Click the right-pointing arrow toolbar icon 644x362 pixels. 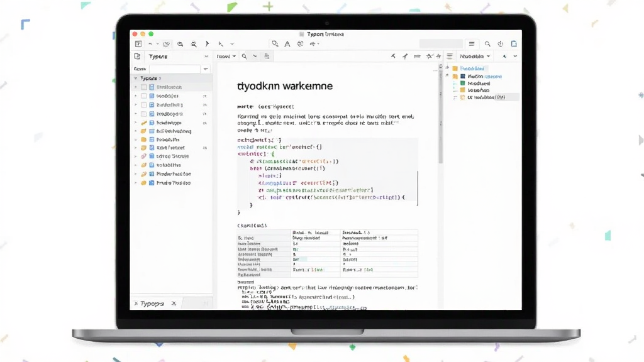coord(207,44)
